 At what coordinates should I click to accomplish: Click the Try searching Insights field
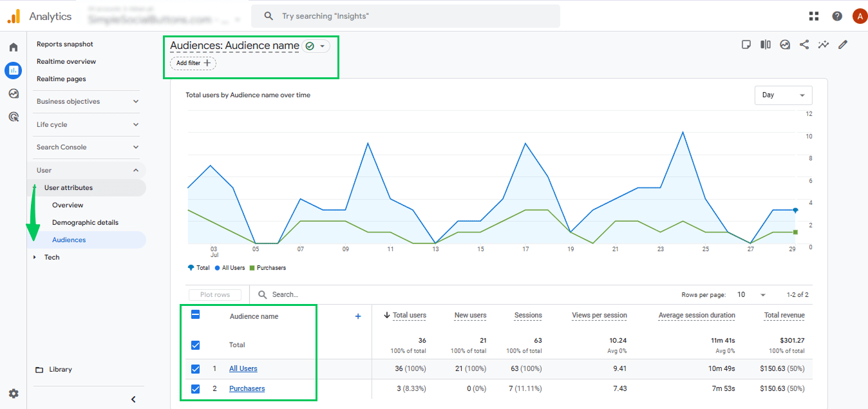click(406, 16)
